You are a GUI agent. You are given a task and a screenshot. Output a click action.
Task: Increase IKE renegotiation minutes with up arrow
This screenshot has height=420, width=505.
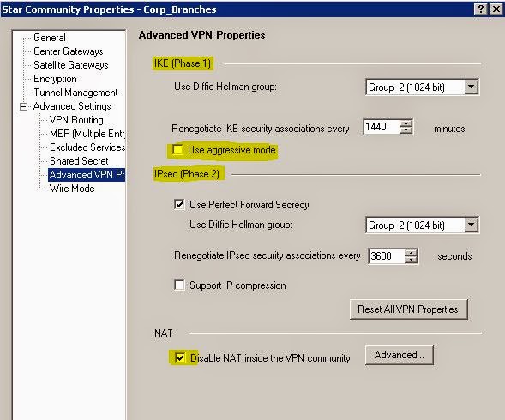pos(406,123)
